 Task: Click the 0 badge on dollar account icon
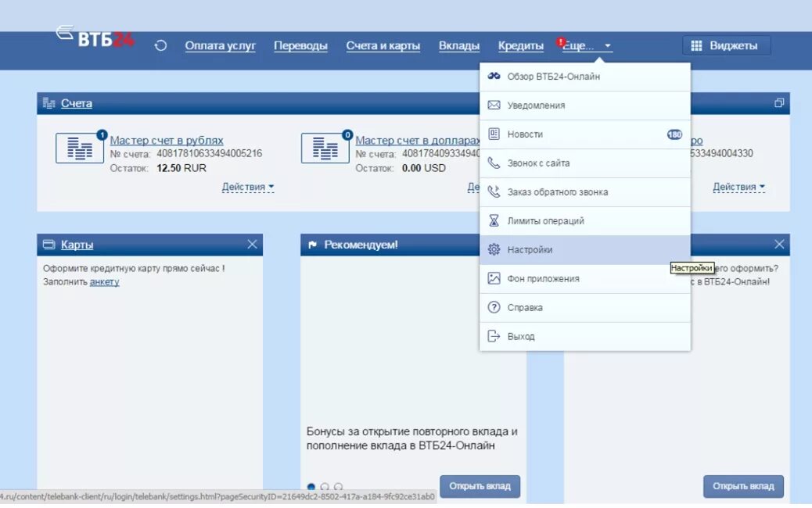[347, 135]
